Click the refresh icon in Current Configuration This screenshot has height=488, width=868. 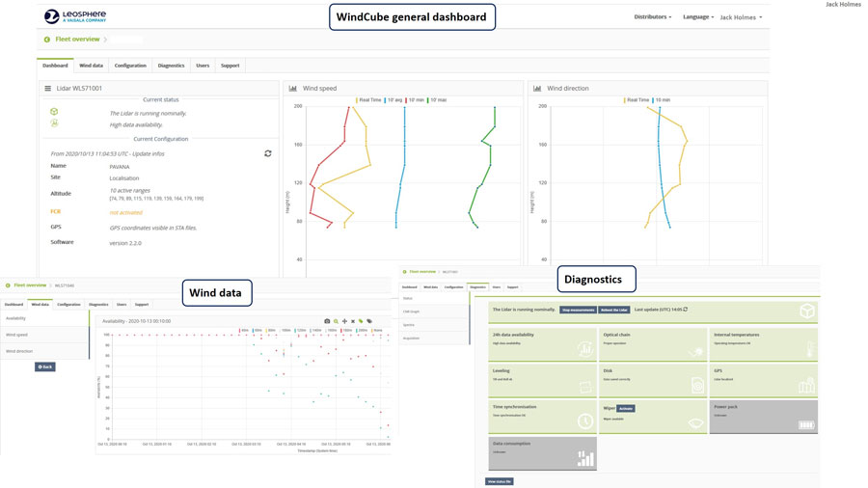click(x=268, y=153)
